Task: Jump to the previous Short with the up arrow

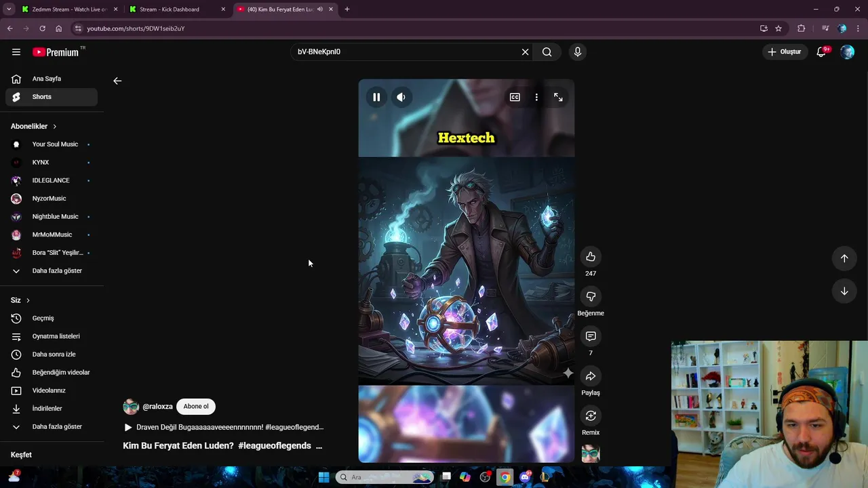Action: (844, 258)
